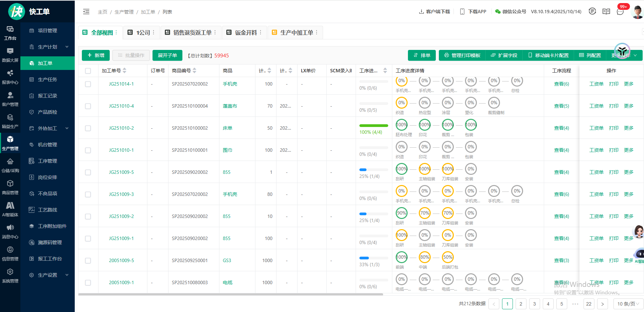The height and width of the screenshot is (312, 644).
Task: Click the 100% progress bar for JG251010-2
Action: [x=374, y=126]
